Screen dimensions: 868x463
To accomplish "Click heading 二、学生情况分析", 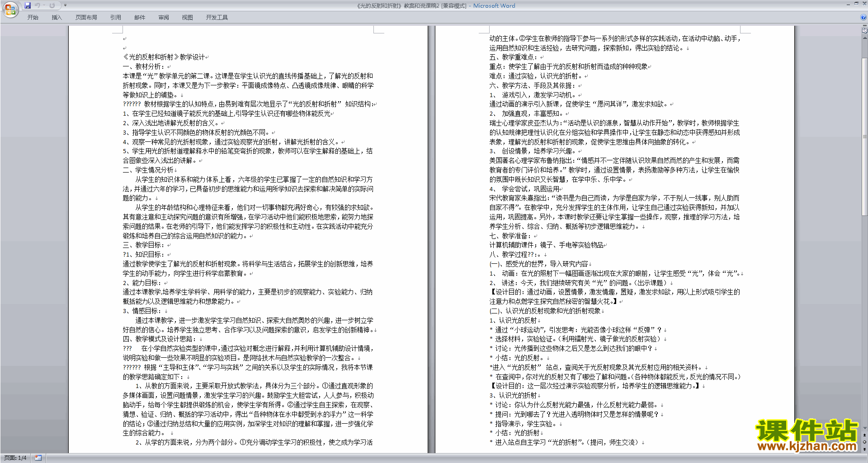I will pos(148,170).
